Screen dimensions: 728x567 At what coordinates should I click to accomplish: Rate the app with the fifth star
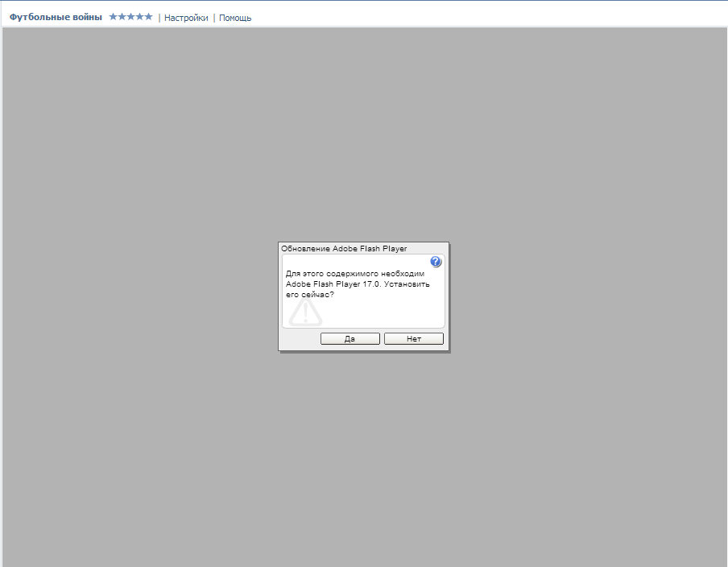(x=148, y=17)
